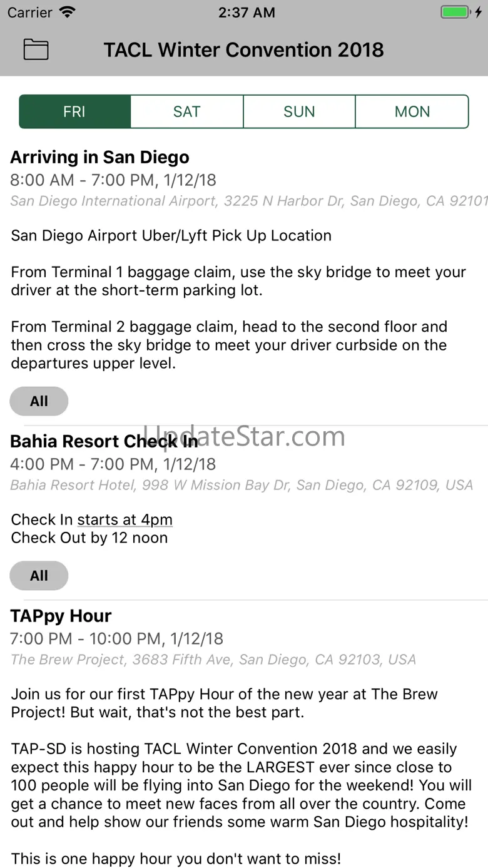Select the TAPpy Hour event title
Image resolution: width=488 pixels, height=868 pixels.
tap(61, 616)
